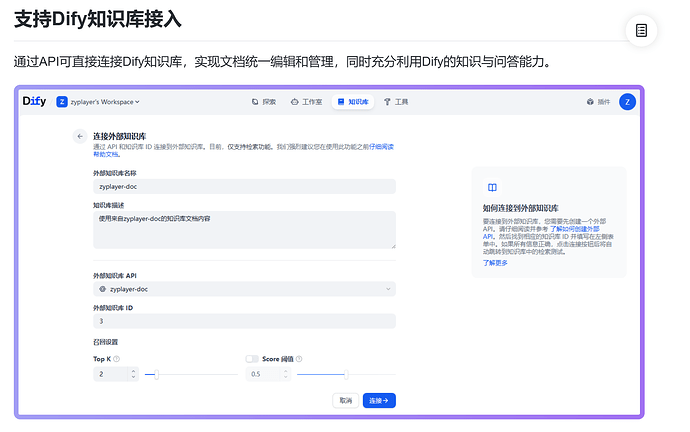The image size is (690, 432).
Task: Open 插件 plugins in the header
Action: point(598,102)
